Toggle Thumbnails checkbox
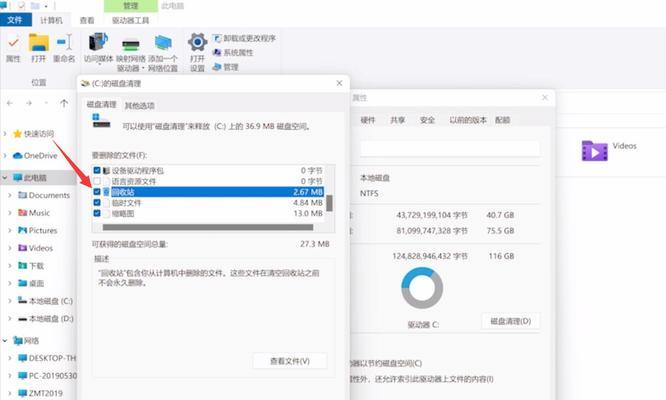 pyautogui.click(x=97, y=213)
